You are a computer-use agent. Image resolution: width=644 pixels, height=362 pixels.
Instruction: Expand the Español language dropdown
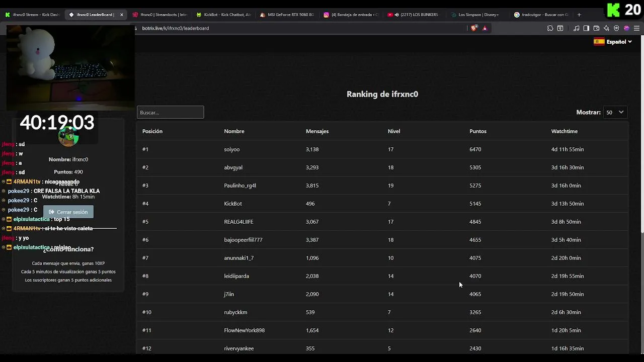click(613, 42)
